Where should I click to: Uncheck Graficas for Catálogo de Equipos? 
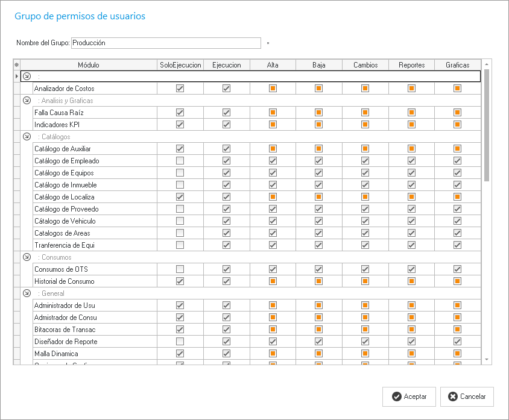coord(457,173)
